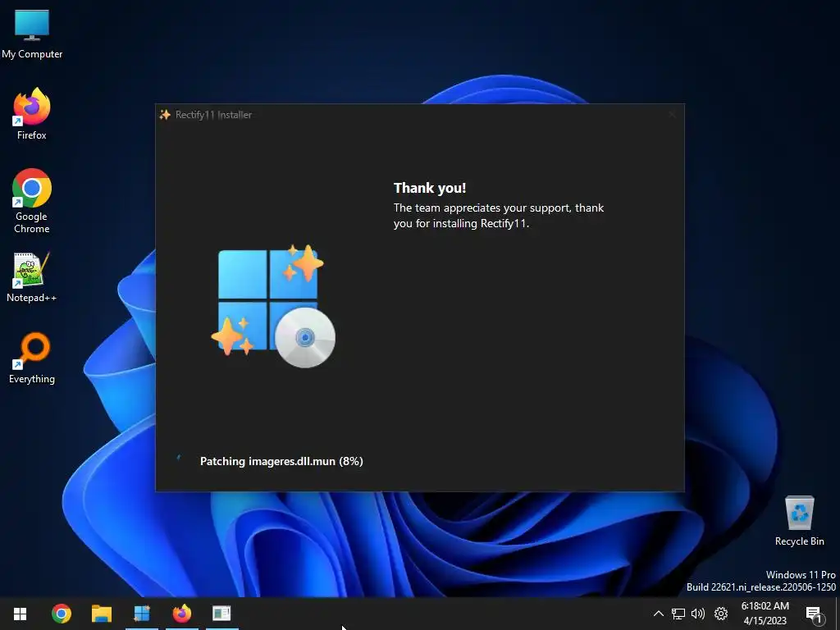840x630 pixels.
Task: Click the spinning progress indicator
Action: [x=179, y=459]
